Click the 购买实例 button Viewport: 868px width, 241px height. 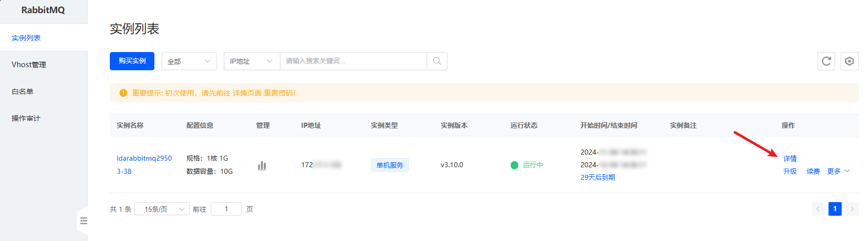pyautogui.click(x=132, y=61)
